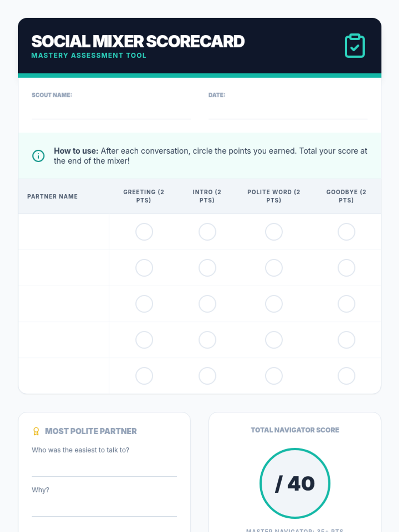This screenshot has width=399, height=532.
Task: Circle Goodbye points in the last row
Action: point(346,376)
